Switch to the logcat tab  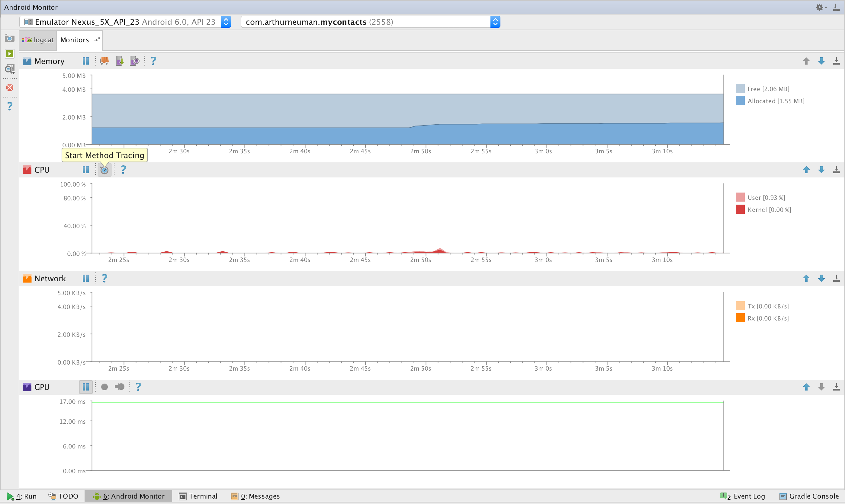coord(38,40)
